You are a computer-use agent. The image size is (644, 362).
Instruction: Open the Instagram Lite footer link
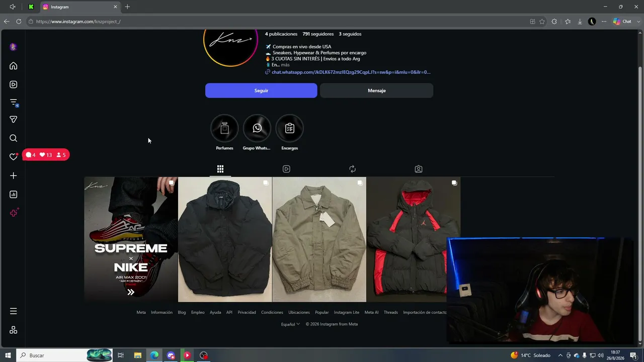click(347, 312)
